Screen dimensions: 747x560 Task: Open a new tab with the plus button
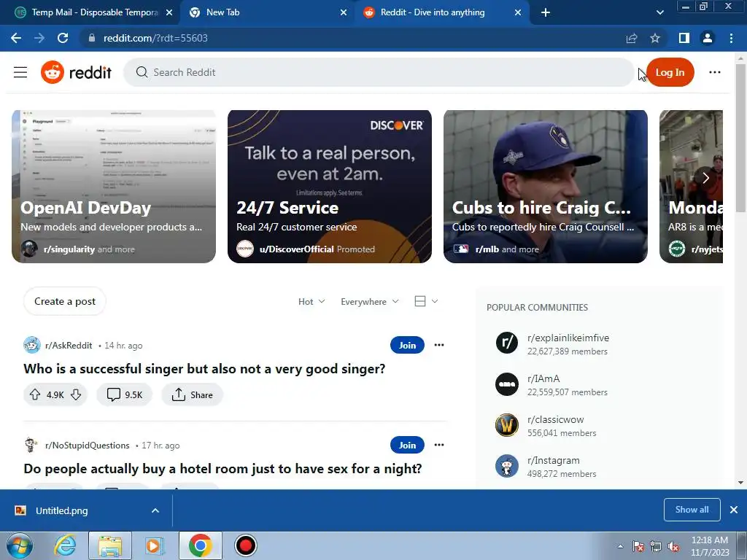tap(546, 13)
